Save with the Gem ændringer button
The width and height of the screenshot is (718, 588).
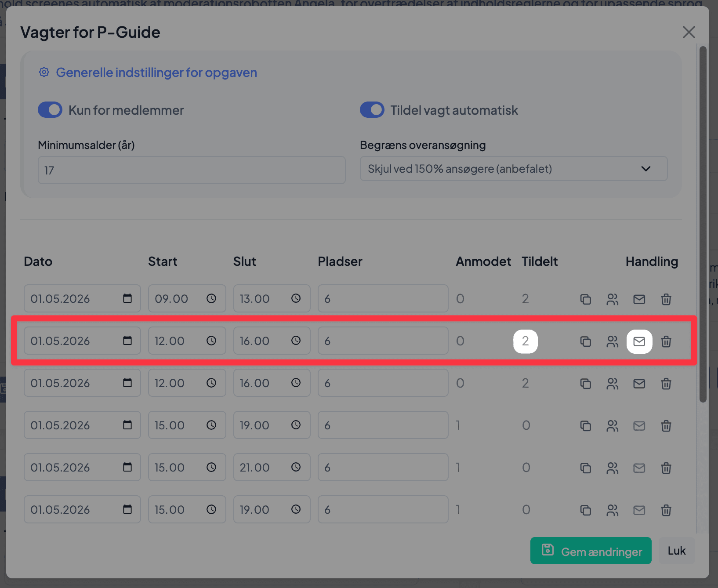pos(591,551)
